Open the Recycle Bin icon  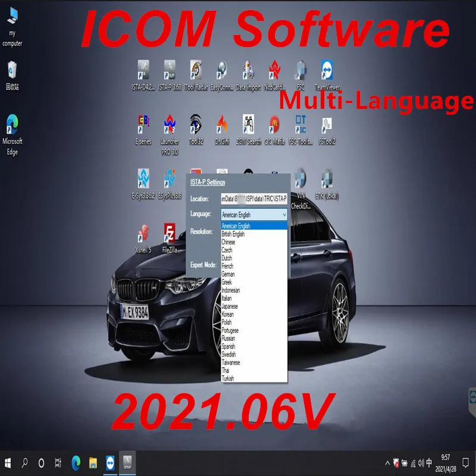click(x=12, y=76)
